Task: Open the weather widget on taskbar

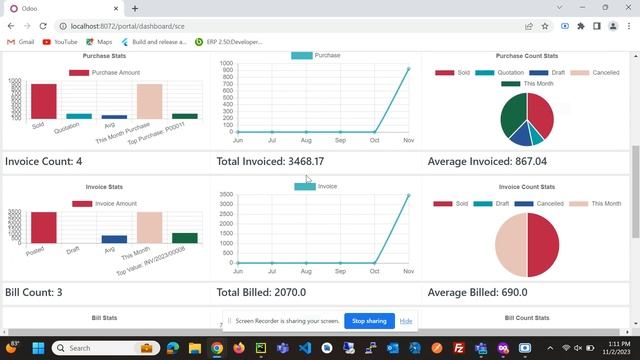Action: coord(11,348)
